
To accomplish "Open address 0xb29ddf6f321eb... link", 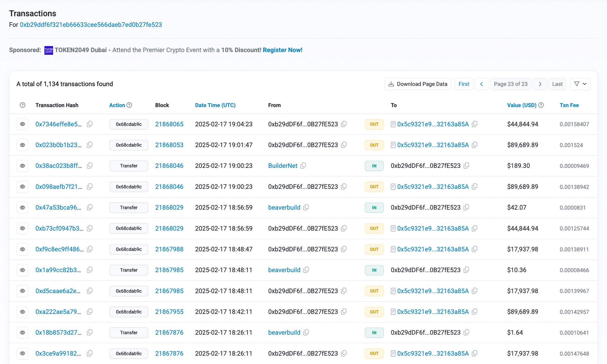I will point(91,25).
